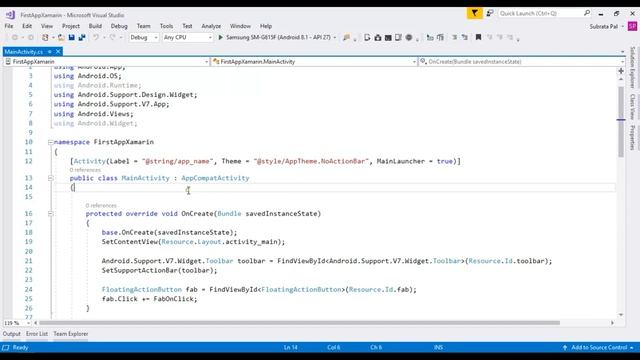Click the New Project toolbar icon
This screenshot has height=360, width=640.
point(45,38)
